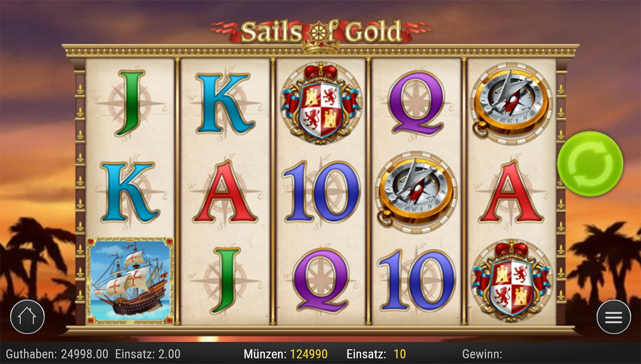Click the purple Q at top of reel four
The height and width of the screenshot is (364, 641).
[x=416, y=103]
